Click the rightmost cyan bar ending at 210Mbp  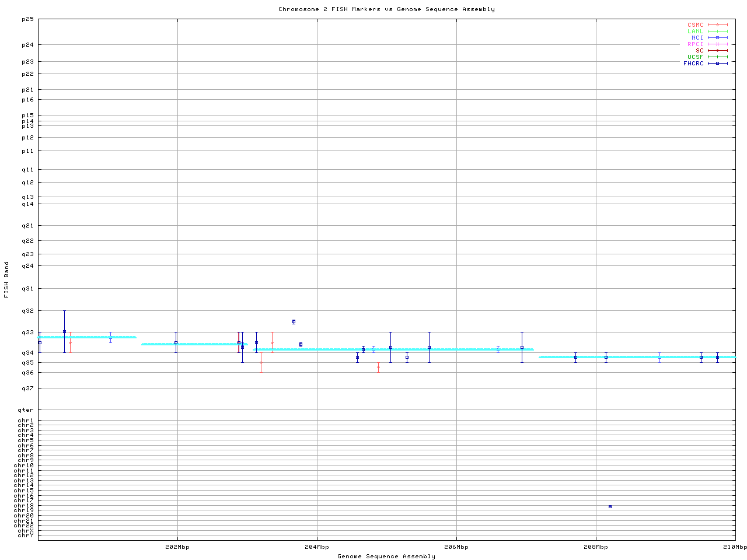point(637,356)
